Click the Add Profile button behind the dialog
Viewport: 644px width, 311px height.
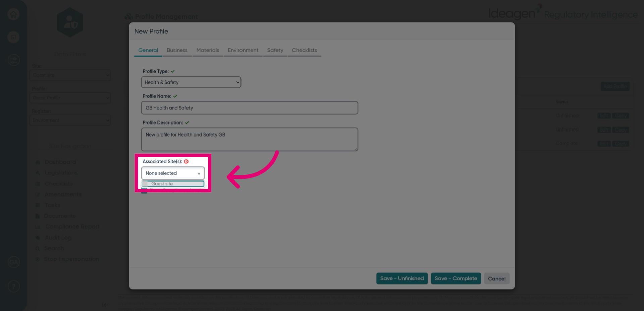[615, 86]
